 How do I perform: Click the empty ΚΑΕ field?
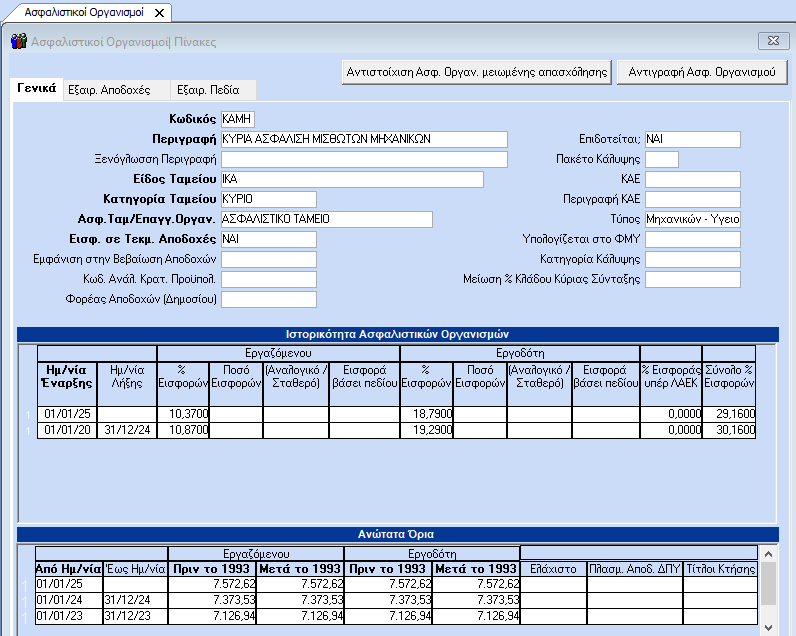coord(692,179)
